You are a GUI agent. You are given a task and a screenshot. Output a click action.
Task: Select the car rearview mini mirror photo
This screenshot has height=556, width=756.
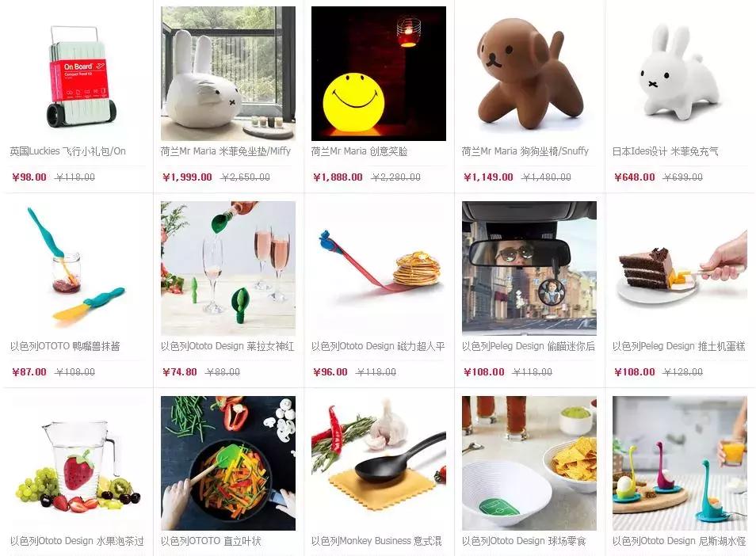(529, 268)
